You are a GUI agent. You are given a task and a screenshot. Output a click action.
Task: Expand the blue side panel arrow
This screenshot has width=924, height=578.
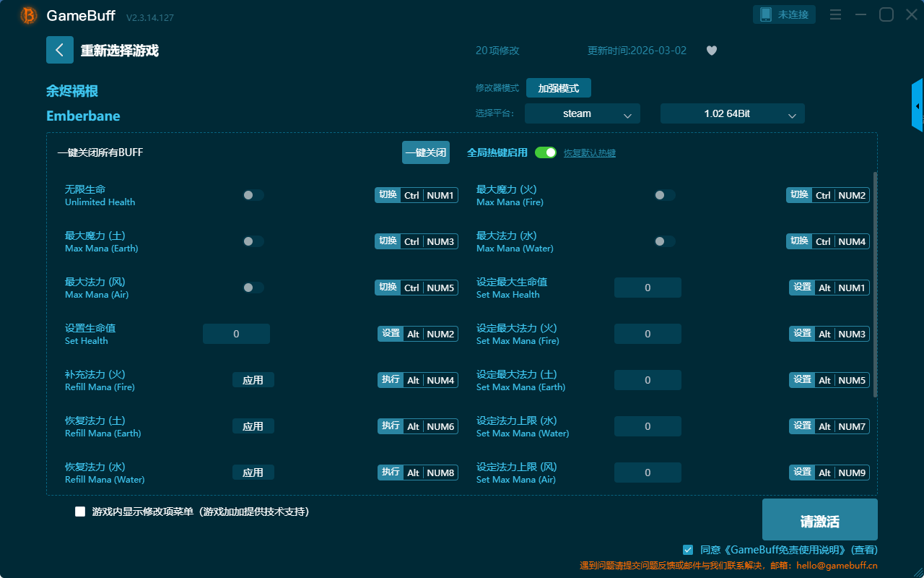click(x=918, y=106)
